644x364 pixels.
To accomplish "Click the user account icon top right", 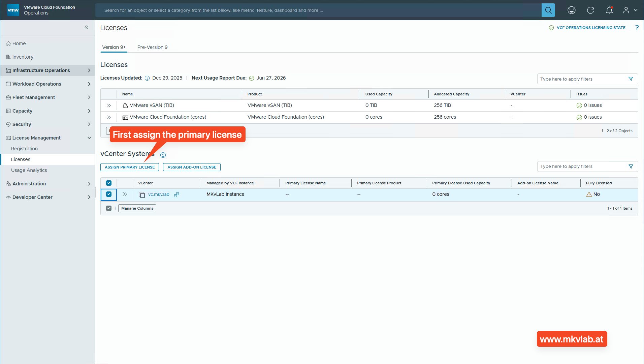I will pyautogui.click(x=626, y=10).
